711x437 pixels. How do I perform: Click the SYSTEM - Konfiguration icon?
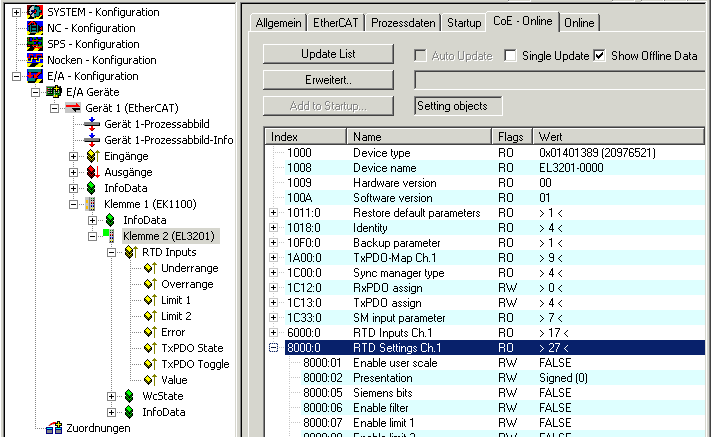click(34, 12)
